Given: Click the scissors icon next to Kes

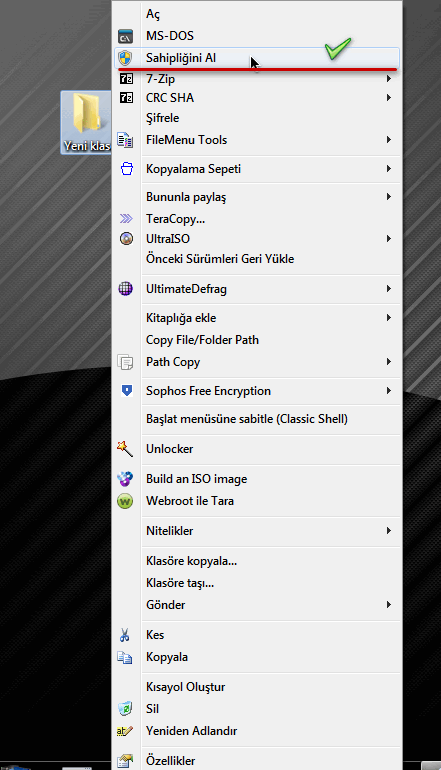Looking at the screenshot, I should (x=125, y=635).
